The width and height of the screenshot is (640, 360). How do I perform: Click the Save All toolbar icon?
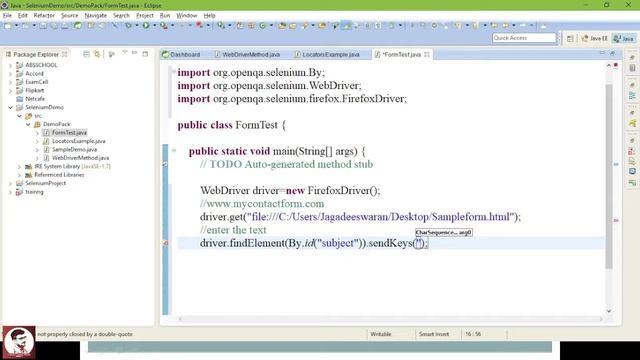pos(54,26)
